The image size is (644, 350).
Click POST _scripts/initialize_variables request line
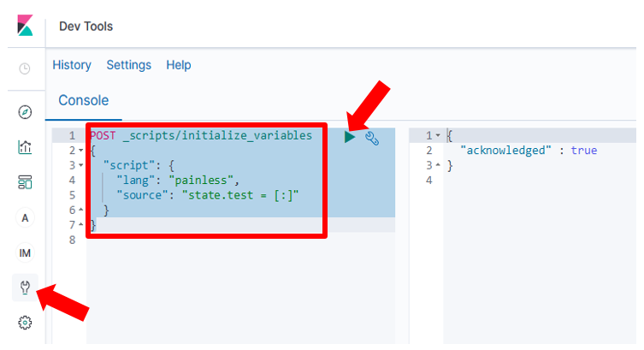201,135
